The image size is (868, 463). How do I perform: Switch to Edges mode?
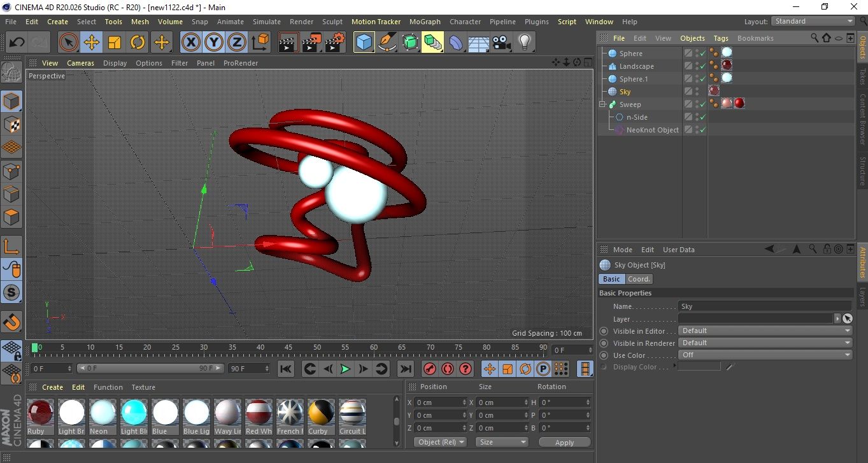[11, 194]
